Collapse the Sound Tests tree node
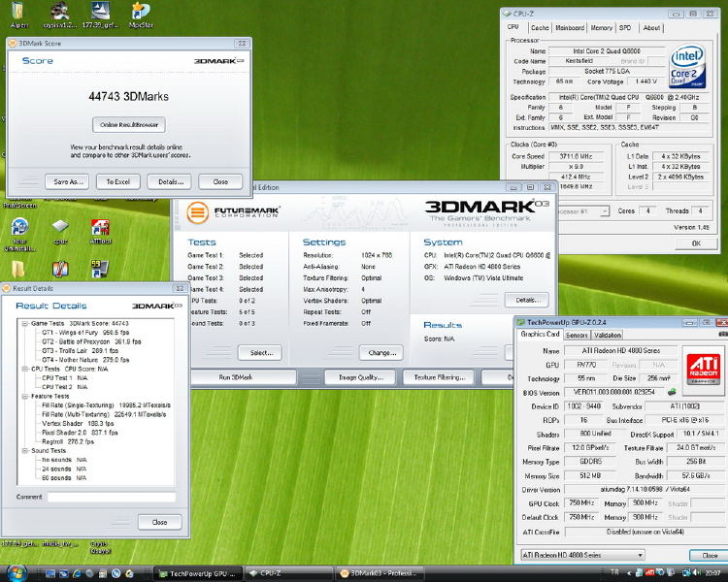728x582 pixels. tap(25, 451)
